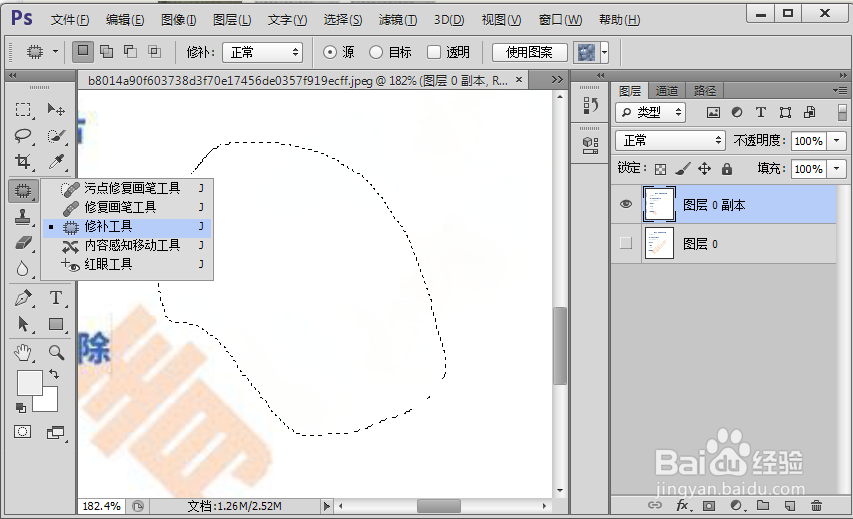Open the 修补 mode dropdown

pos(263,52)
